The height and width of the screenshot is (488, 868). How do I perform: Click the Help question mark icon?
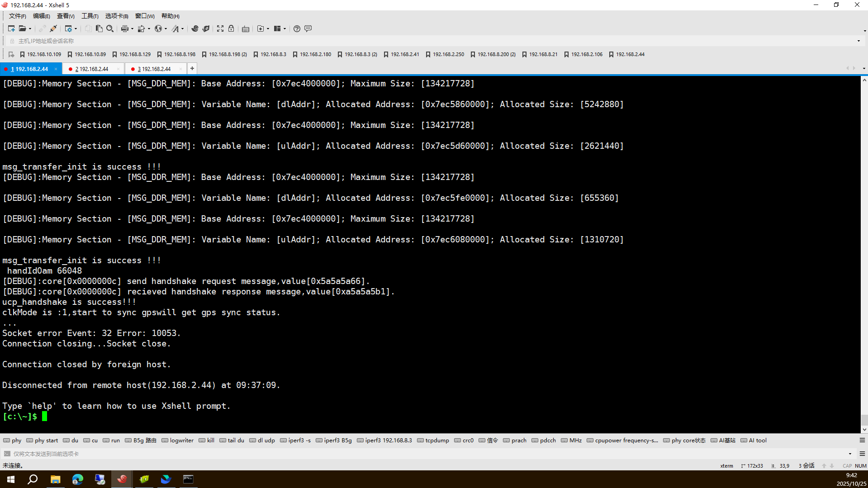pyautogui.click(x=297, y=28)
